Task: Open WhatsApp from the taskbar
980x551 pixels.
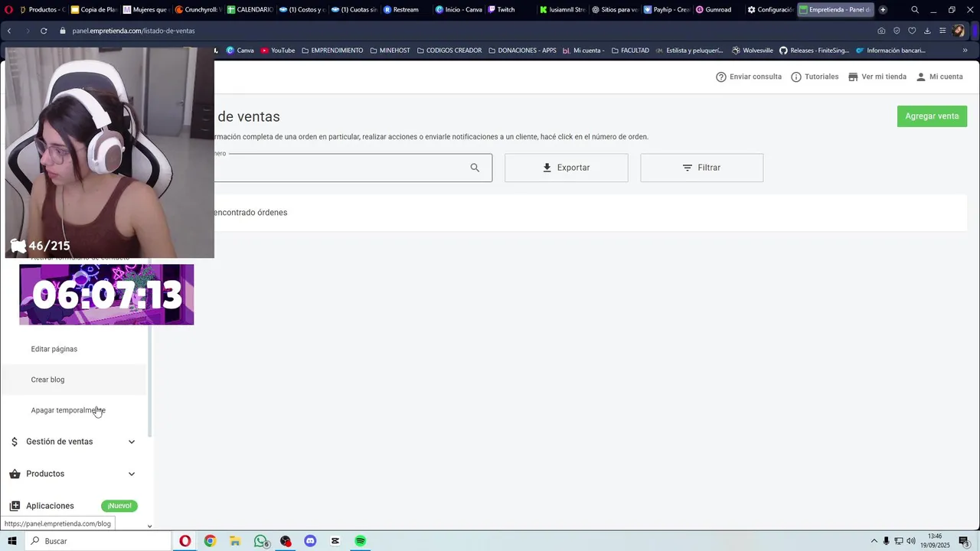Action: click(x=261, y=541)
